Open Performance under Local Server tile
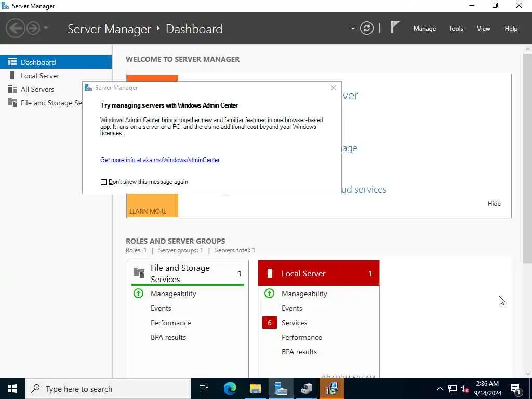This screenshot has height=399, width=532. [302, 337]
